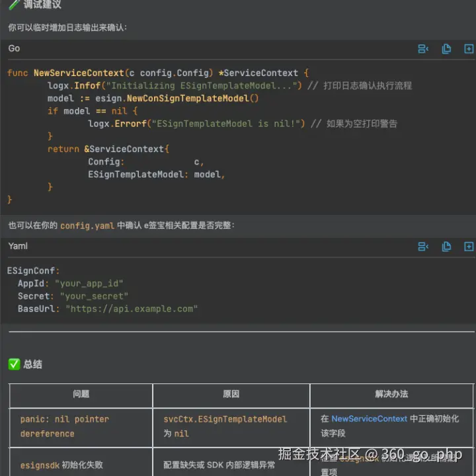Click the Secret "your_secret" line

point(73,296)
